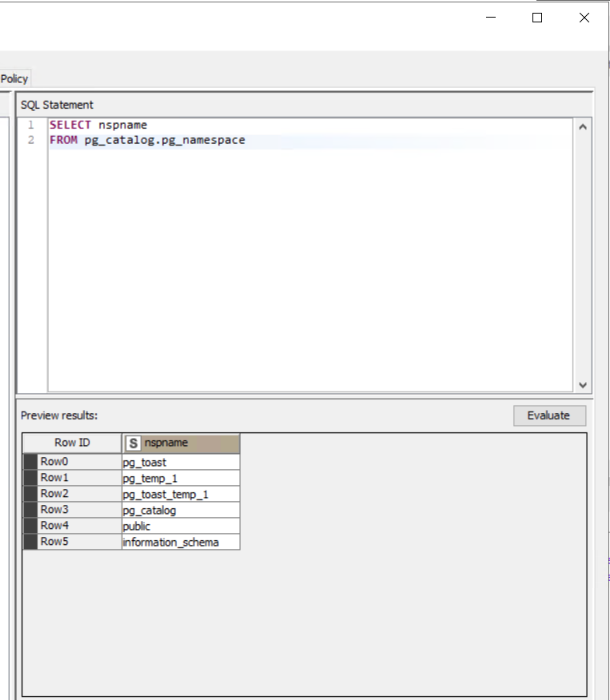This screenshot has width=610, height=700.
Task: Click inside the SQL Statement editor area
Action: (x=310, y=255)
